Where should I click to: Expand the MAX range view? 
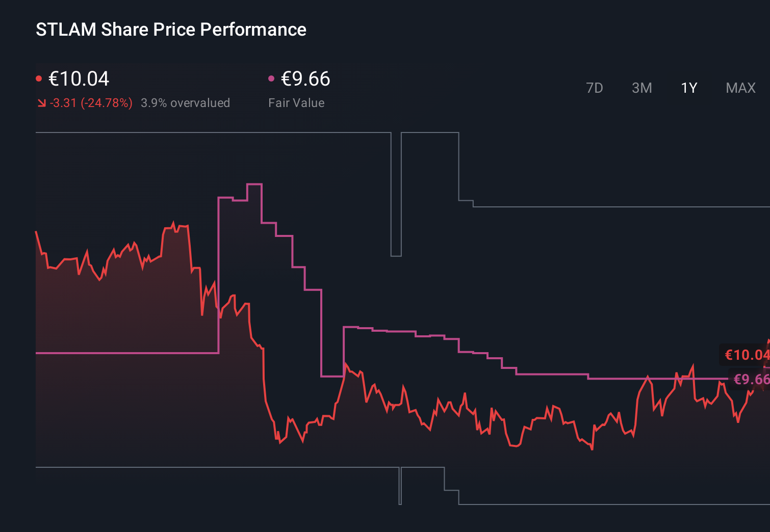(740, 88)
